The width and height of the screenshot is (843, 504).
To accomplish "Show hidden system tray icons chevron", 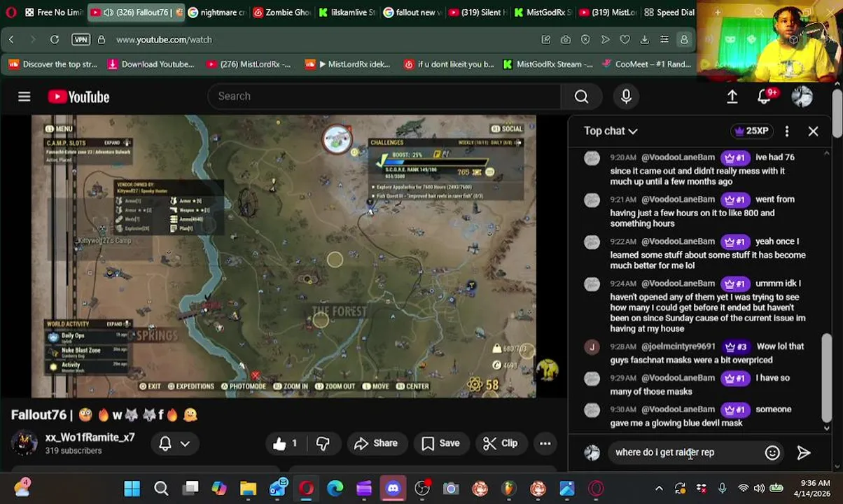I will (x=659, y=489).
